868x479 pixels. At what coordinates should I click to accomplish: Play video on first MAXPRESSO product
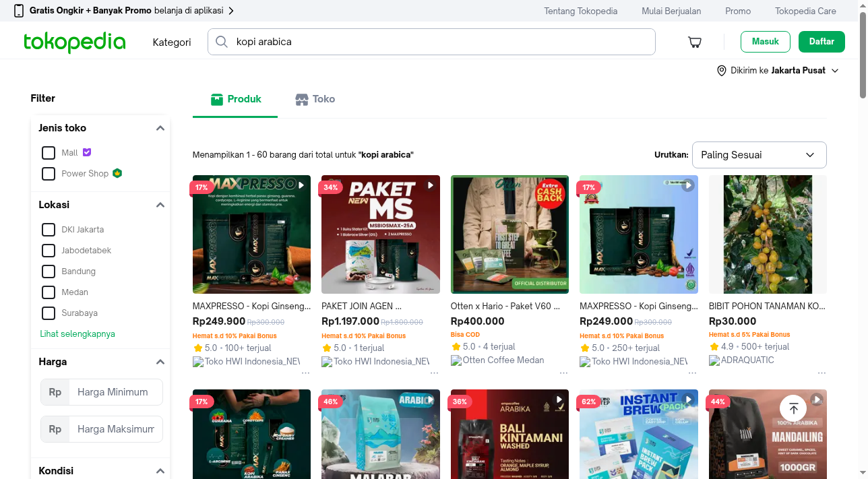[x=301, y=185]
